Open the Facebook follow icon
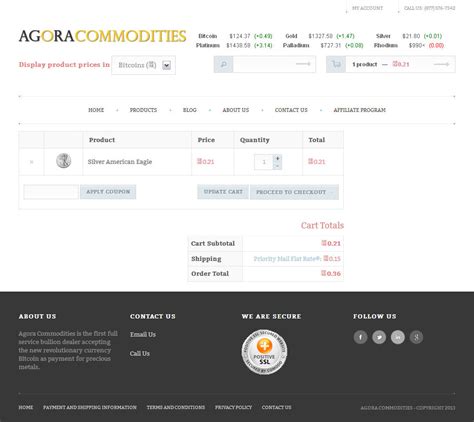The height and width of the screenshot is (422, 474). 360,337
